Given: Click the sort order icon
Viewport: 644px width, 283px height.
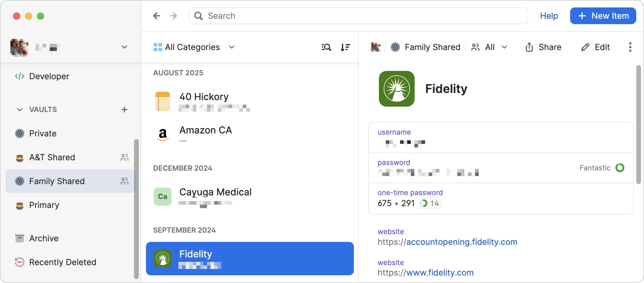Looking at the screenshot, I should 345,47.
